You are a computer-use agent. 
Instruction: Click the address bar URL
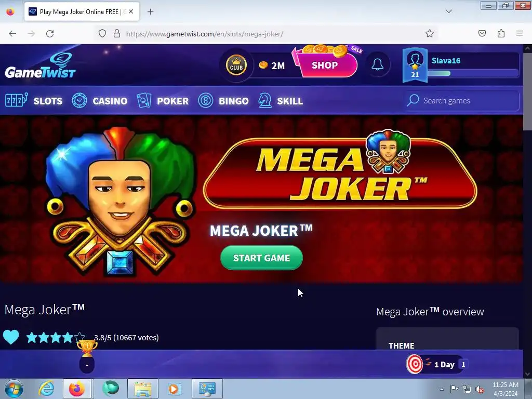tap(205, 34)
